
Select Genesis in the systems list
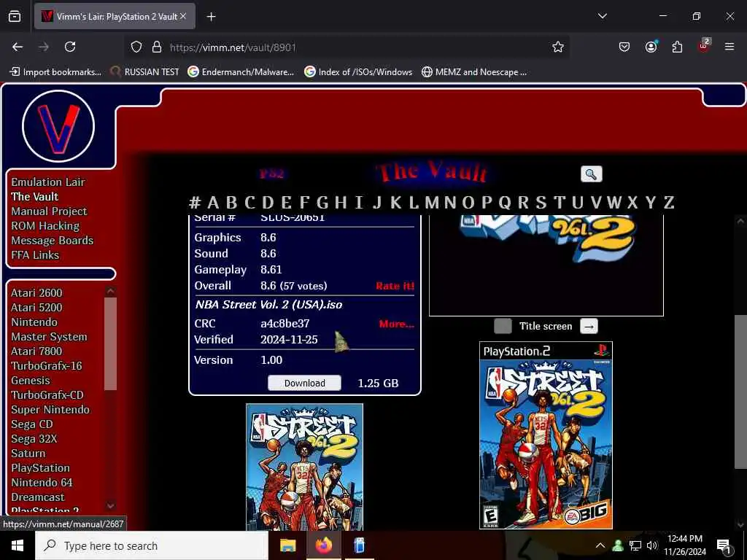tap(31, 381)
